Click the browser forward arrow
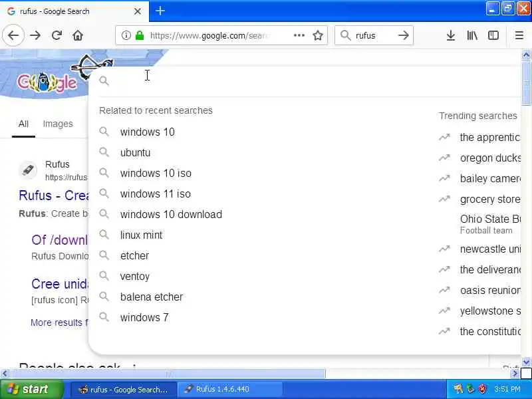This screenshot has height=399, width=532. [x=35, y=35]
